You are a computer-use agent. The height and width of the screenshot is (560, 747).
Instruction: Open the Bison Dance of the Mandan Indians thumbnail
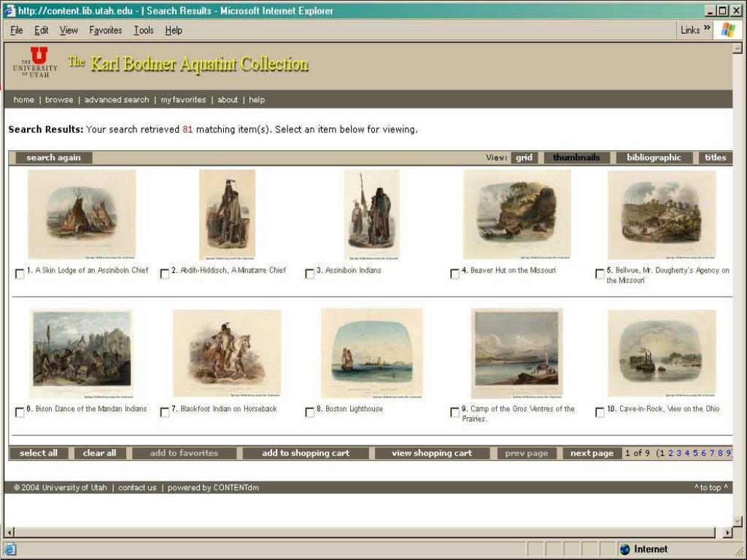82,354
